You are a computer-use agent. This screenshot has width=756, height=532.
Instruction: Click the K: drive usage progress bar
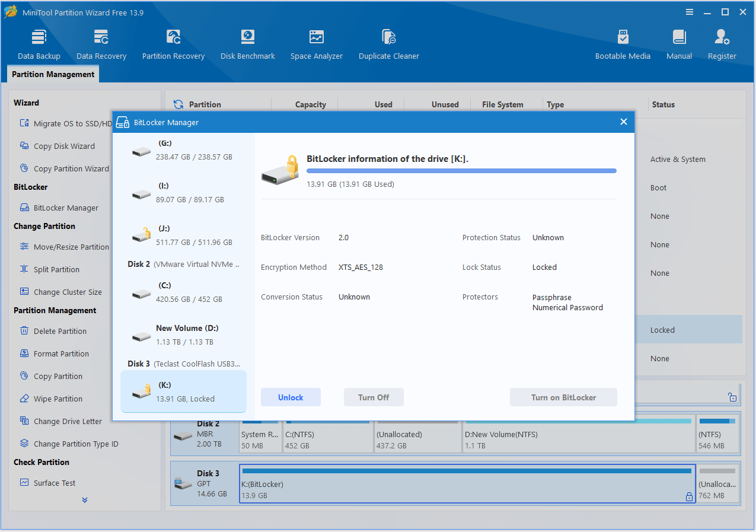point(461,171)
